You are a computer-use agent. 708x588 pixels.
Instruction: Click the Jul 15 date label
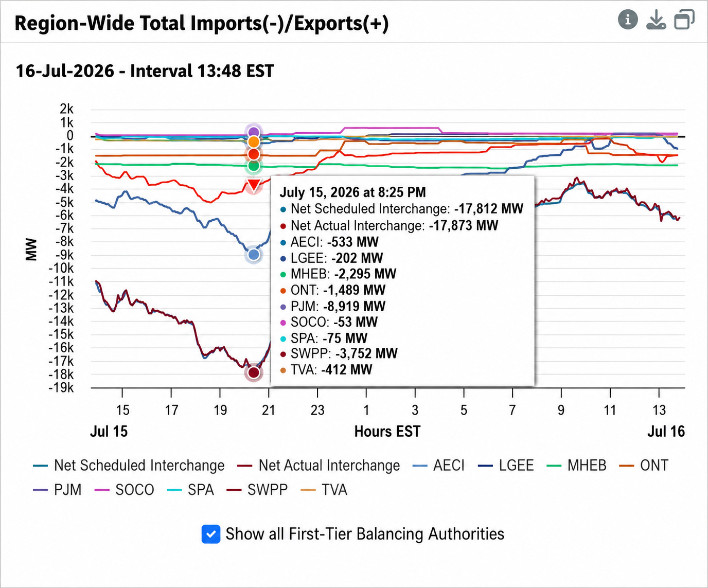coord(109,431)
